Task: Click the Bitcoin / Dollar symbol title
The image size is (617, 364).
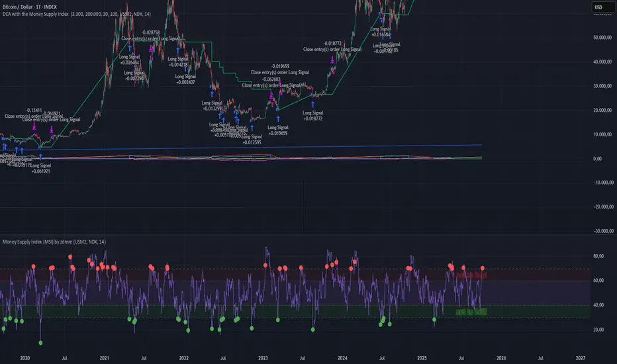Action: (x=30, y=7)
